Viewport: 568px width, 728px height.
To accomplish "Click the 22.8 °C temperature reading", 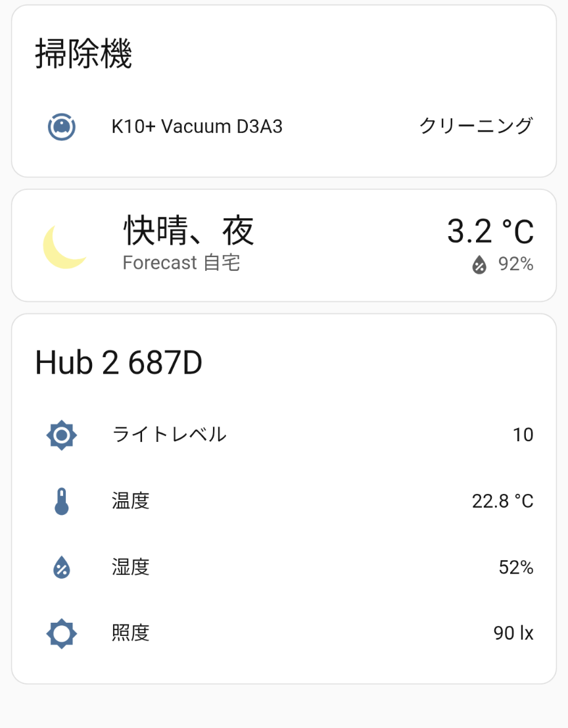I will pyautogui.click(x=502, y=501).
